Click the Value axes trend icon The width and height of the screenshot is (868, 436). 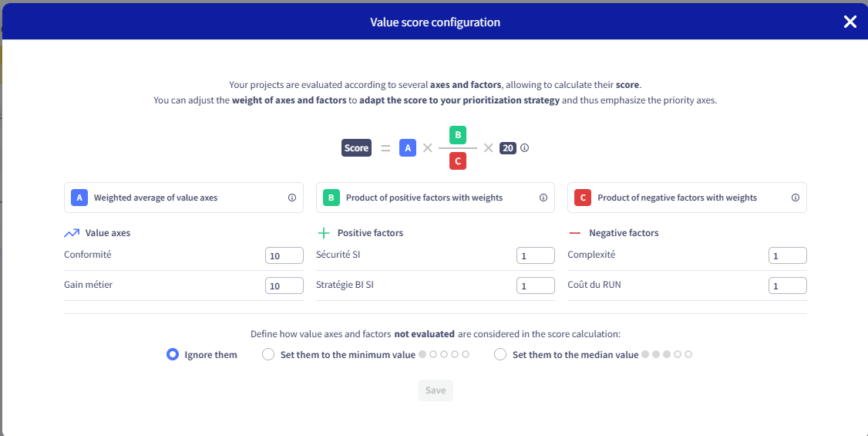click(72, 232)
